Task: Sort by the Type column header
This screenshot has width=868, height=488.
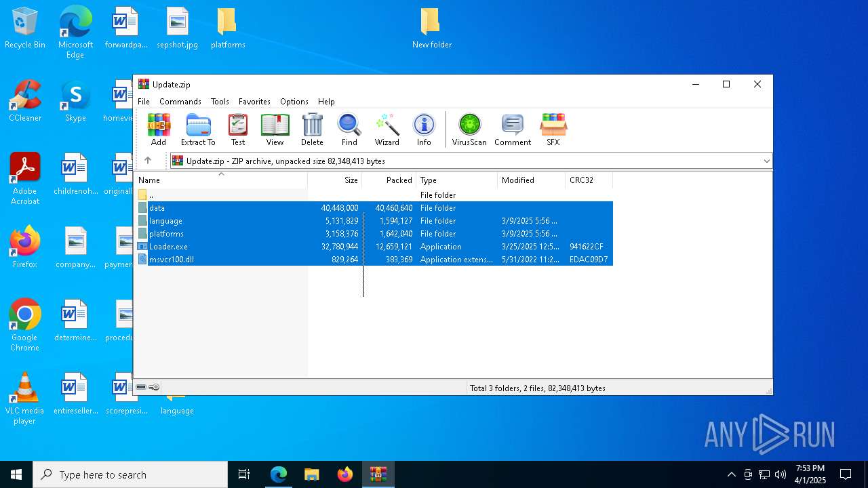Action: click(x=457, y=180)
